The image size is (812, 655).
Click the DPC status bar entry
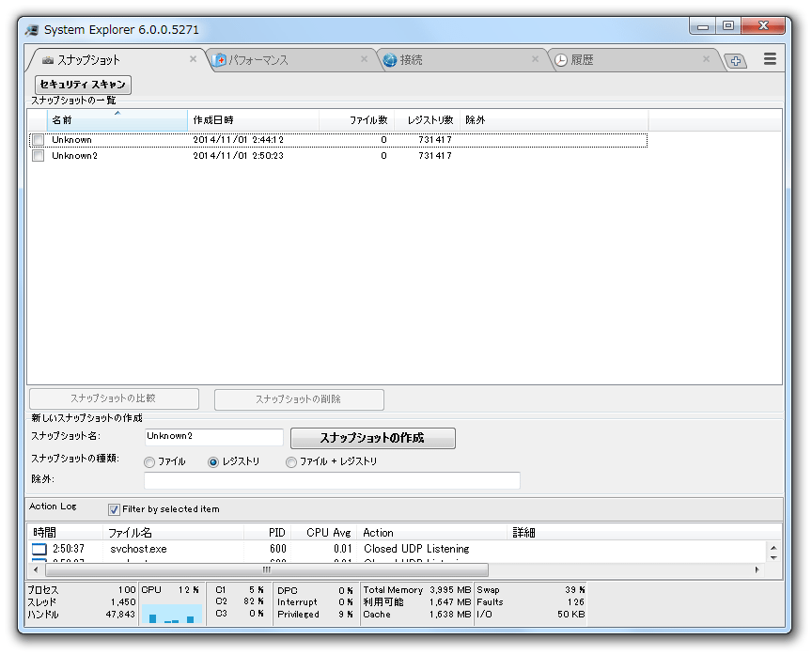point(315,590)
